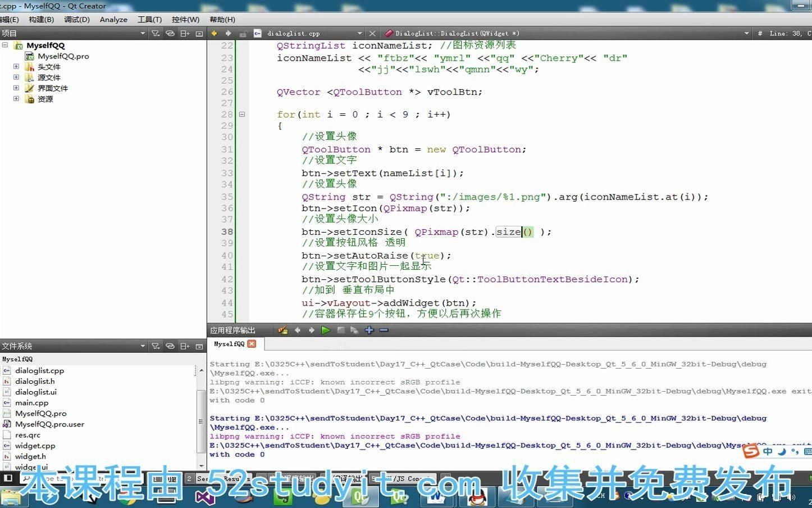812x508 pixels.
Task: Open the Analyze menu
Action: (113, 19)
